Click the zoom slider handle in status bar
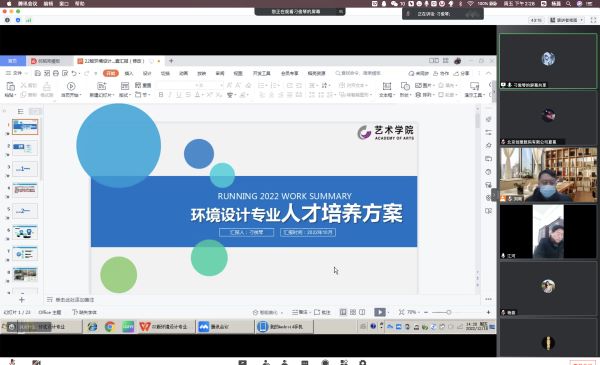Viewport: 600px width, 365px height. [449, 312]
